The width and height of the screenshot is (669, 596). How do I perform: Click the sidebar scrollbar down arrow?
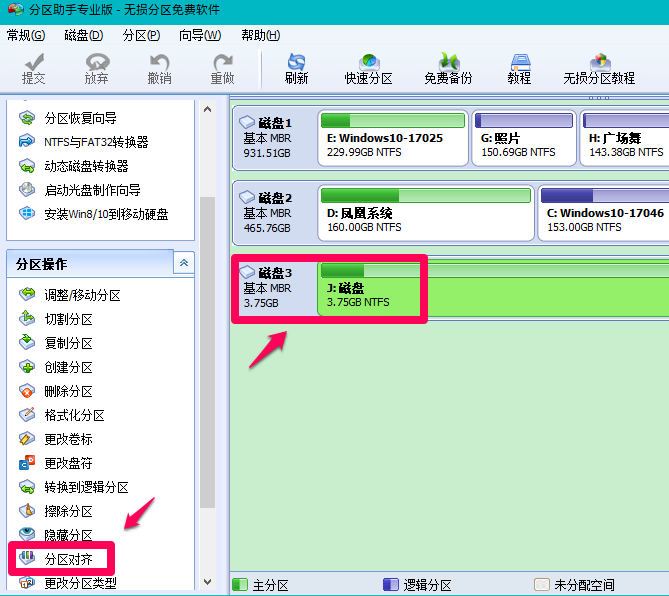[x=208, y=581]
